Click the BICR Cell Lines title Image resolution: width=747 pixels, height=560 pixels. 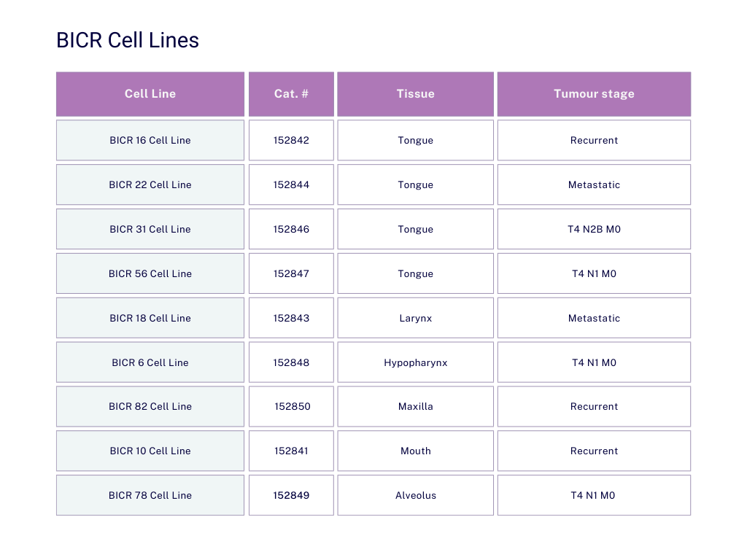(x=128, y=40)
